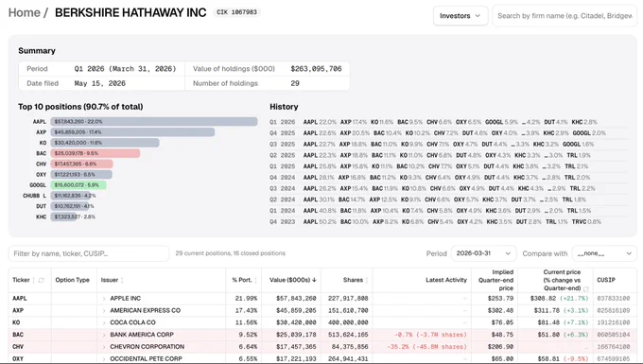The height and width of the screenshot is (364, 643).
Task: Click the refresh icon beside Ticker header
Action: 41,280
